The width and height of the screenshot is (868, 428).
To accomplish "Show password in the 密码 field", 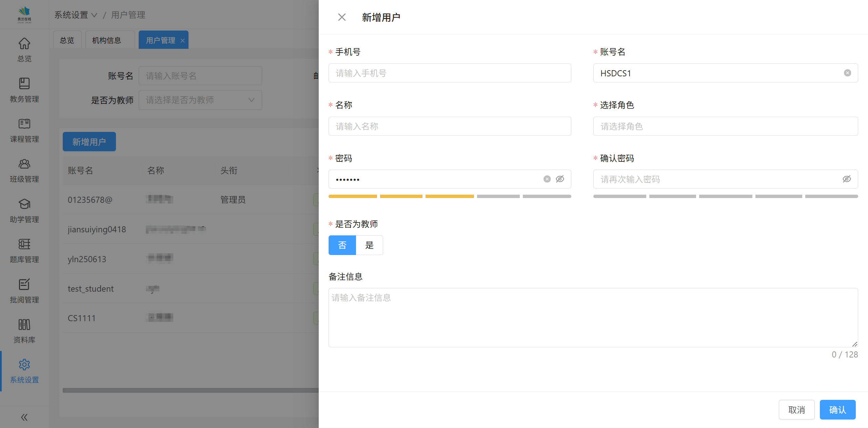I will tap(560, 179).
